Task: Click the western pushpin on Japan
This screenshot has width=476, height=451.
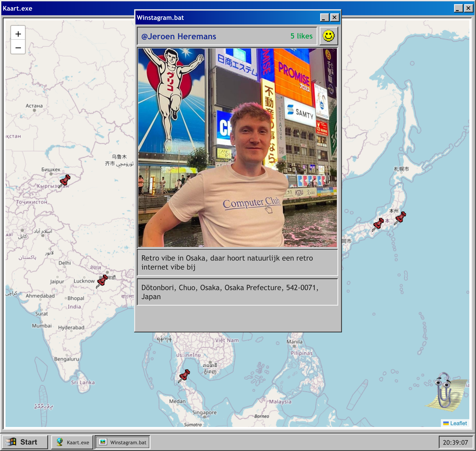Action: [378, 224]
